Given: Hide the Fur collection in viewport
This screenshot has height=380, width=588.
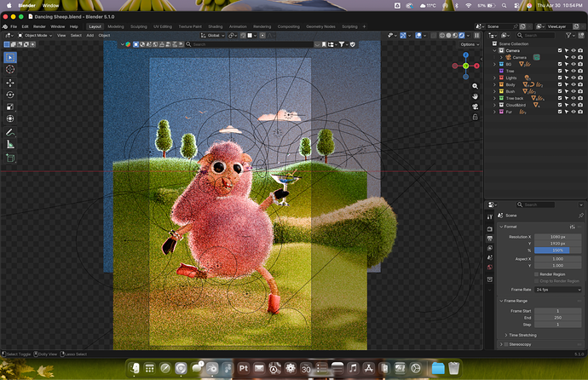Looking at the screenshot, I should coord(574,112).
